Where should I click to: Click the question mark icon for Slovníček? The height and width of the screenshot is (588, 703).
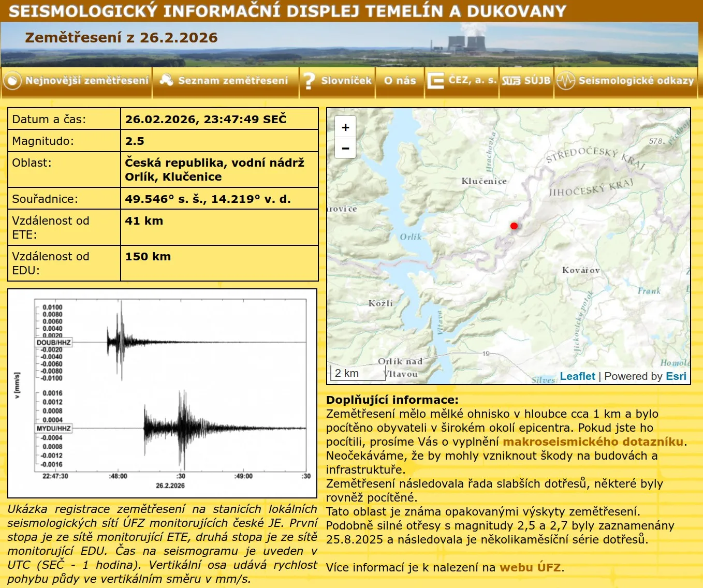point(309,81)
